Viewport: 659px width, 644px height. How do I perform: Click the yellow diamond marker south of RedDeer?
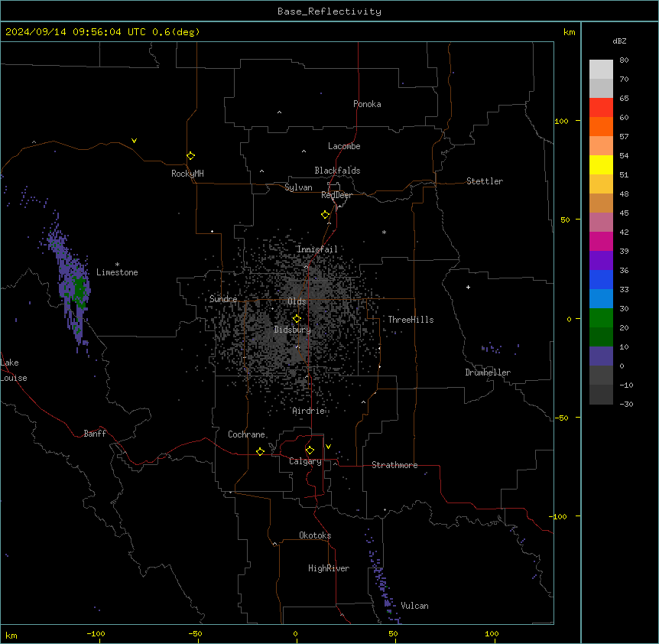point(326,215)
